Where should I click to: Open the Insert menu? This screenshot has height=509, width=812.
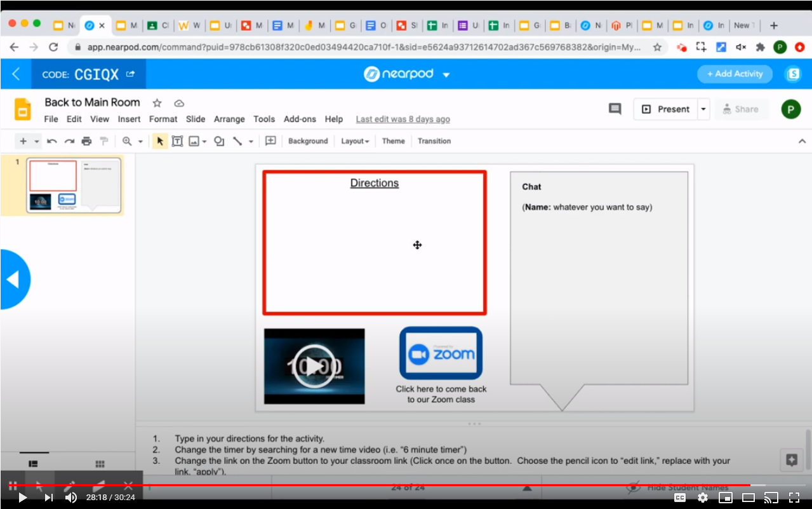pyautogui.click(x=129, y=119)
